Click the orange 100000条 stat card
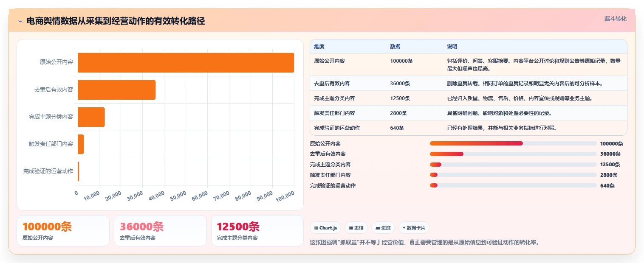 [x=63, y=231]
